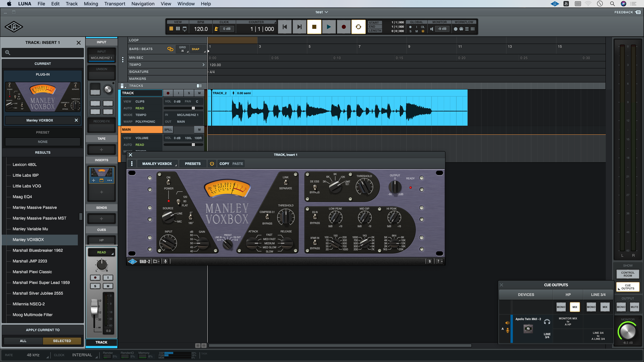644x362 pixels.
Task: Click the stop transport button
Action: (x=314, y=27)
